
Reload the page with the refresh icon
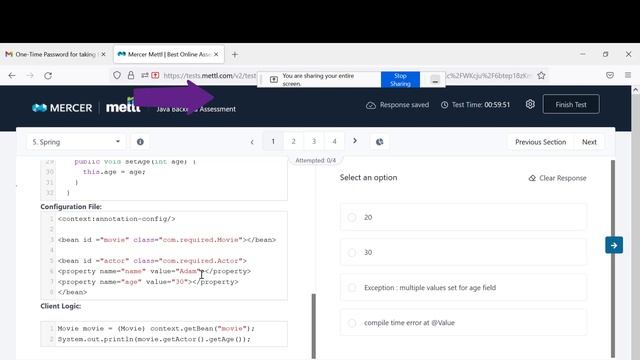coord(48,76)
